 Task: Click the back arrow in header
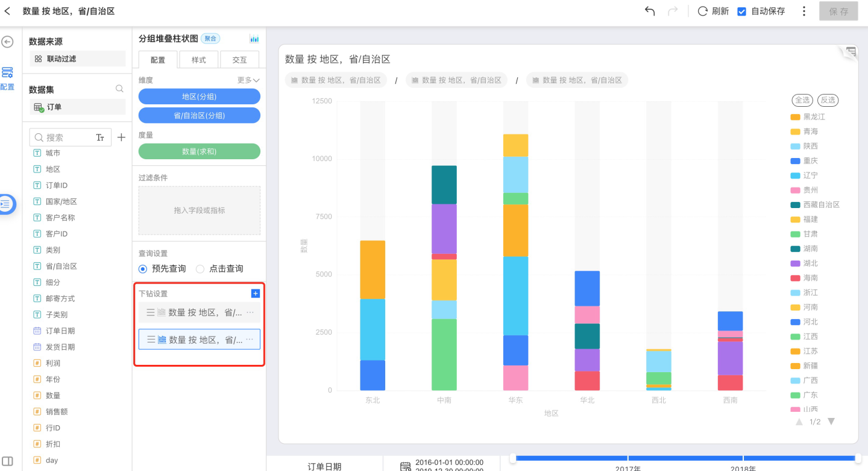7,11
